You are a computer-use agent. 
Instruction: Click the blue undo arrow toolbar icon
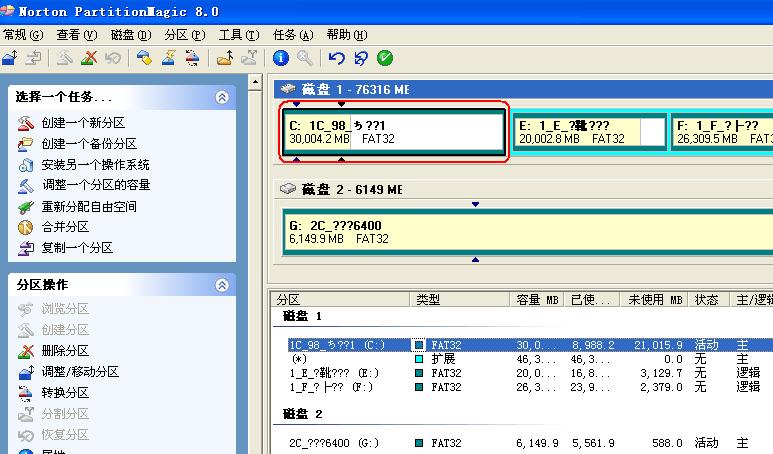[x=337, y=58]
